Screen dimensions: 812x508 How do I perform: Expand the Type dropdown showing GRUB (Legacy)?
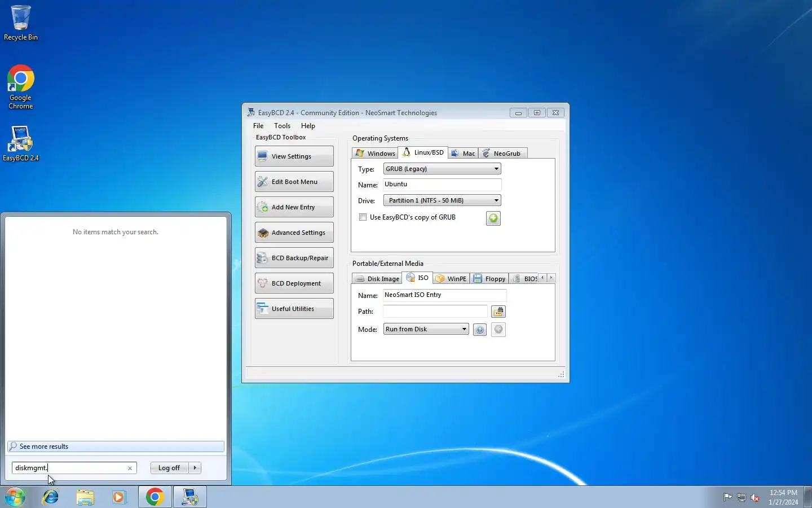tap(442, 169)
